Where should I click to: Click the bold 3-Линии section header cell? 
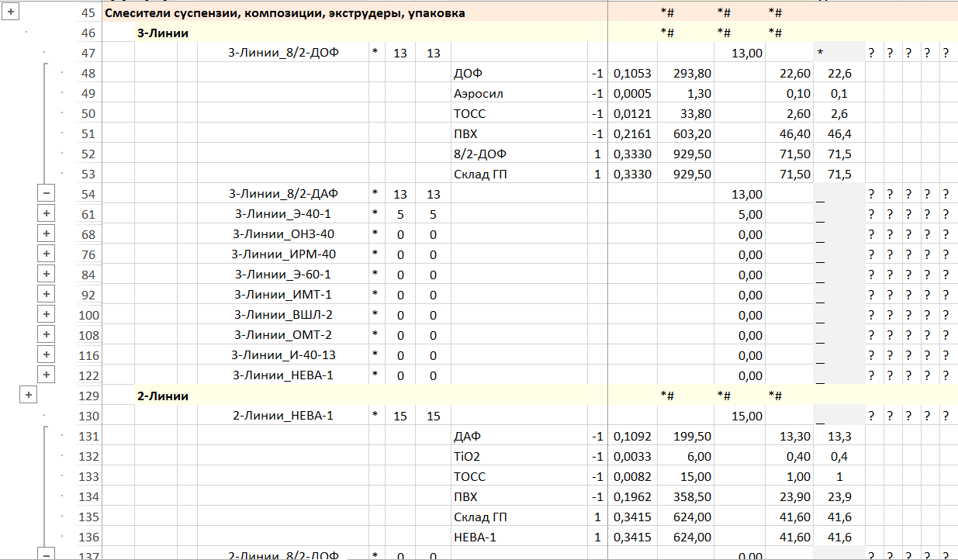click(162, 33)
